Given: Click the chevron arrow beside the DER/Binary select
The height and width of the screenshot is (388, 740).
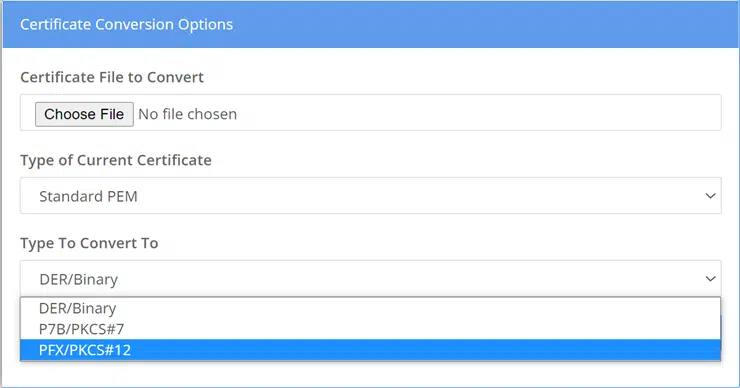Looking at the screenshot, I should 710,278.
